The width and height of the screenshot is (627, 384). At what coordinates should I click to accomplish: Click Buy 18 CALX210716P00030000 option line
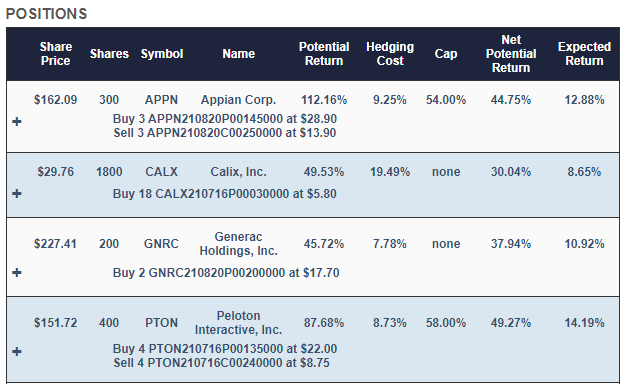coord(225,194)
